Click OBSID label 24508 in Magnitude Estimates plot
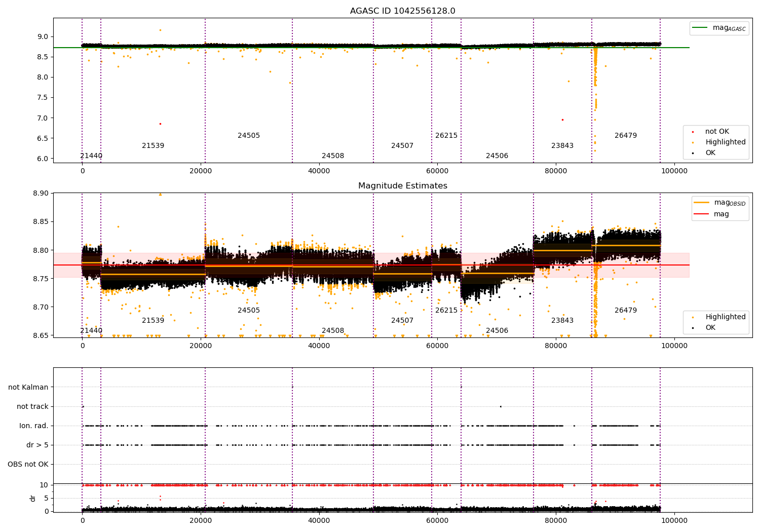The image size is (760, 532). 333,331
